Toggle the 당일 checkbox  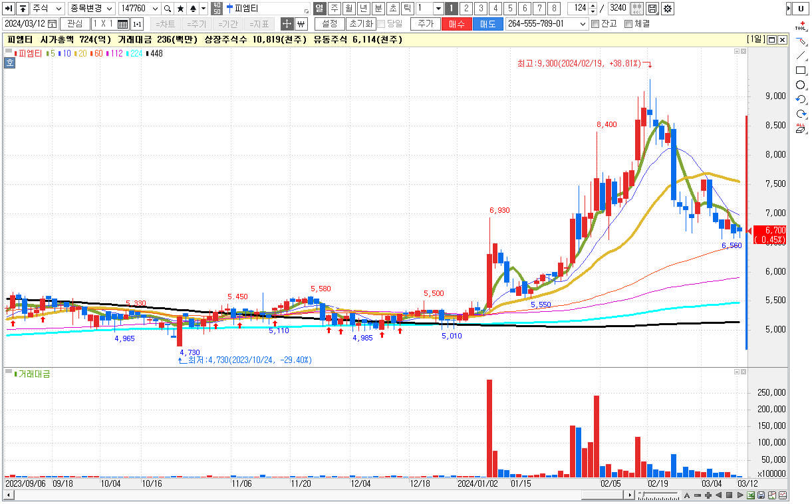click(382, 23)
